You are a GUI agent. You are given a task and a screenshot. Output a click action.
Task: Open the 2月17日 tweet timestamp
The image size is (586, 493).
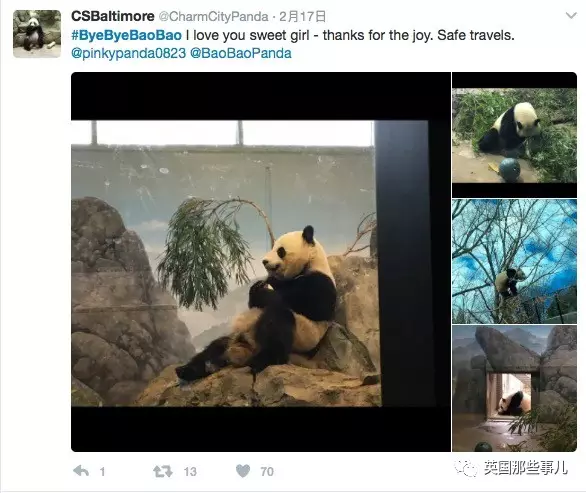tap(303, 16)
